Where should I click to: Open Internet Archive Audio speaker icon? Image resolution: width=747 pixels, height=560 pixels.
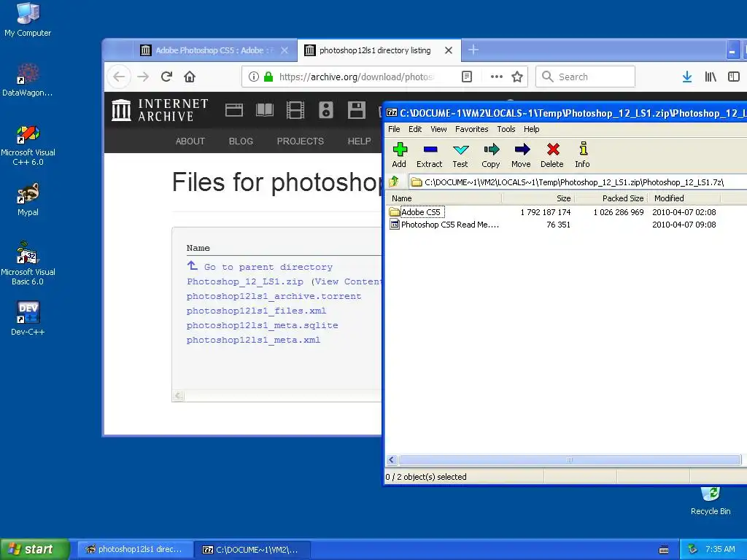tap(326, 110)
